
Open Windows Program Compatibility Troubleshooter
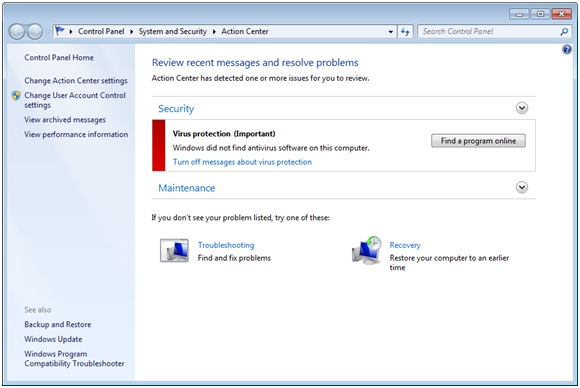pos(74,359)
